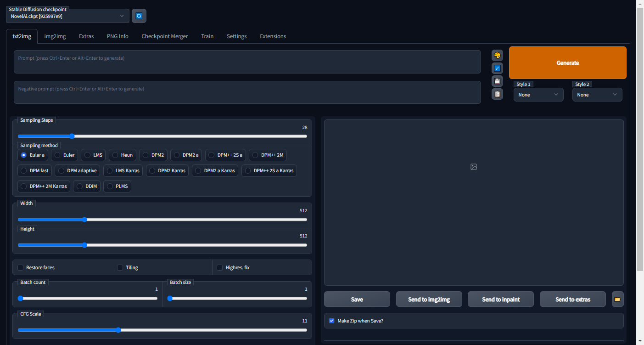
Task: Click into the Prompt text field
Action: point(247,62)
